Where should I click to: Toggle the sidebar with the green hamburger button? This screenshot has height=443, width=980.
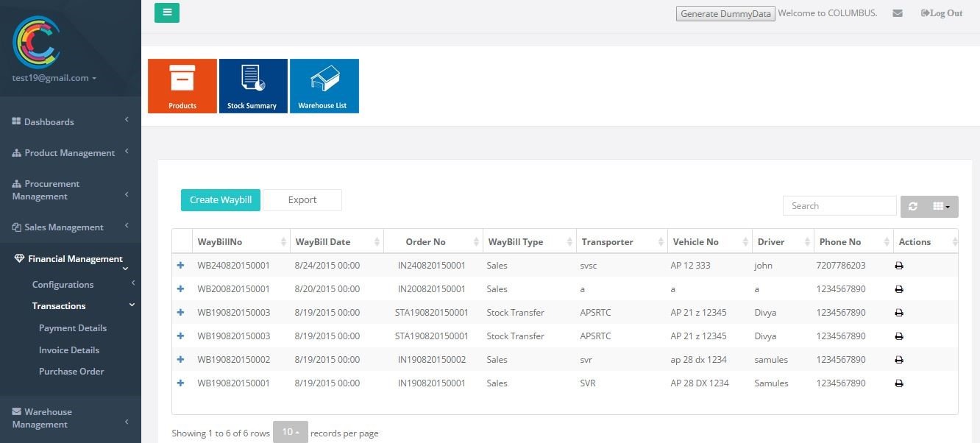click(x=167, y=13)
